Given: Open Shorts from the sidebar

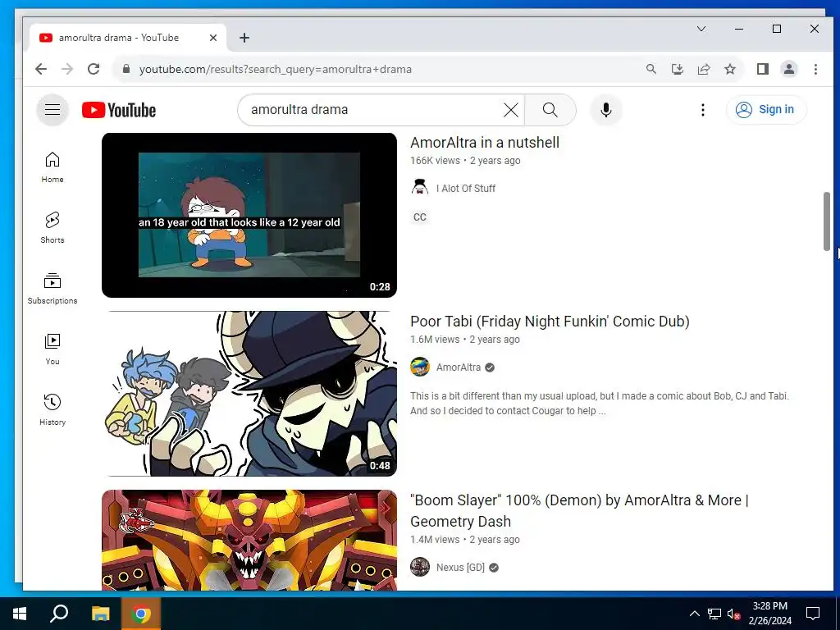Looking at the screenshot, I should coord(52,228).
